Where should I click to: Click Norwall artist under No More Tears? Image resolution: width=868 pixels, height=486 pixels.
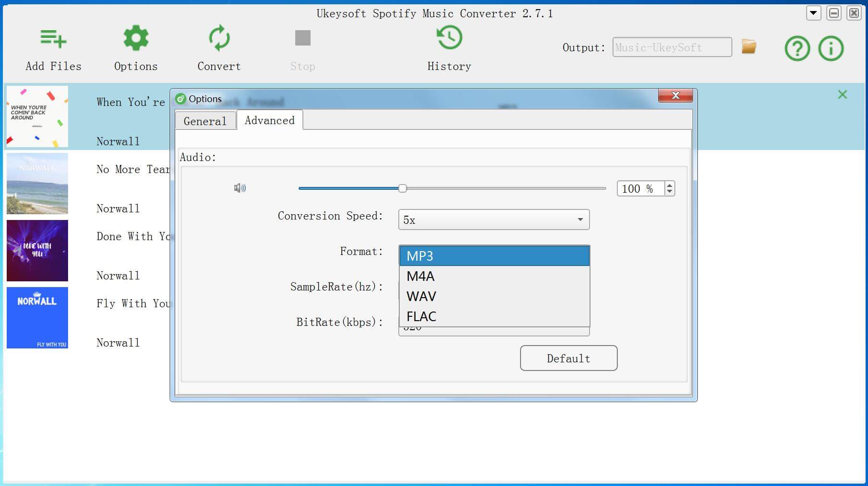point(118,208)
